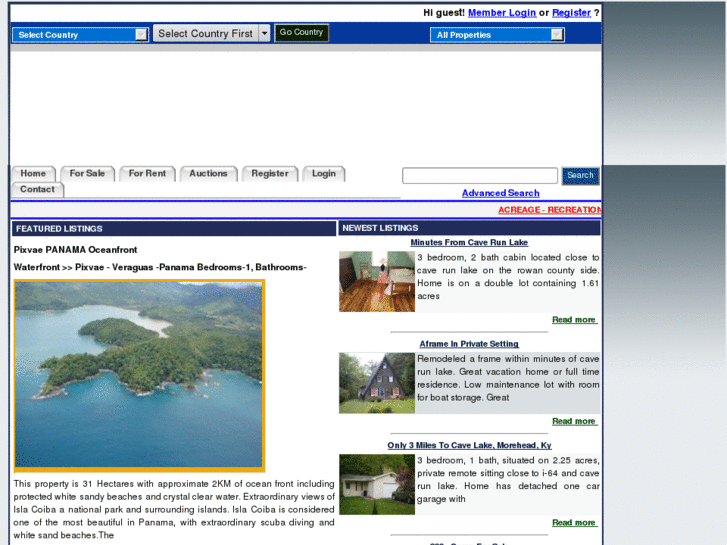Open Minutes From Cave Run Lake listing

coord(469,242)
